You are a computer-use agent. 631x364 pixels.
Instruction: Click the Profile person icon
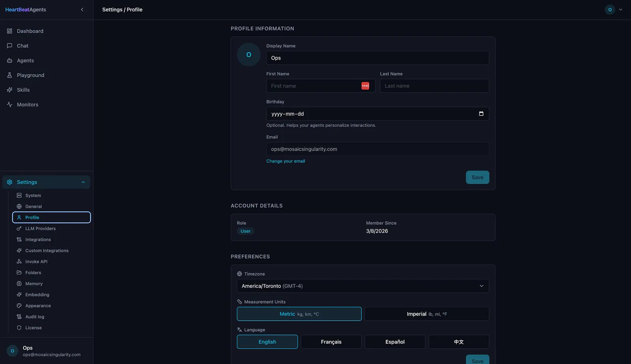coord(19,217)
